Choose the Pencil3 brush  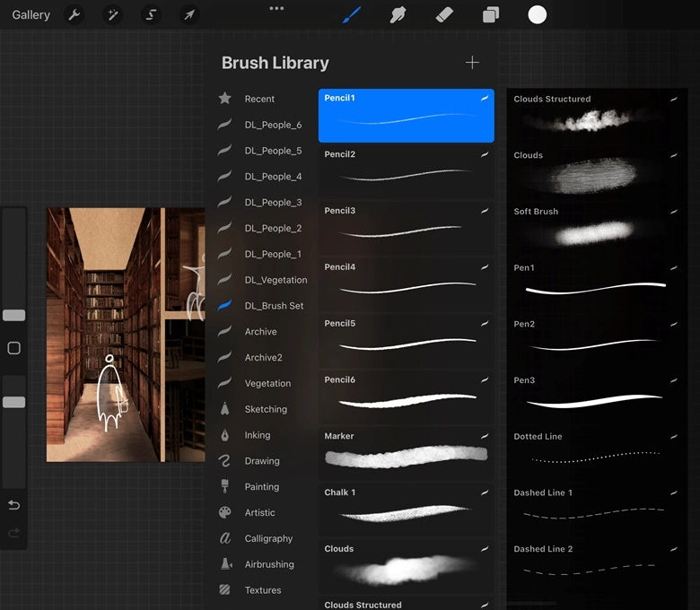406,227
